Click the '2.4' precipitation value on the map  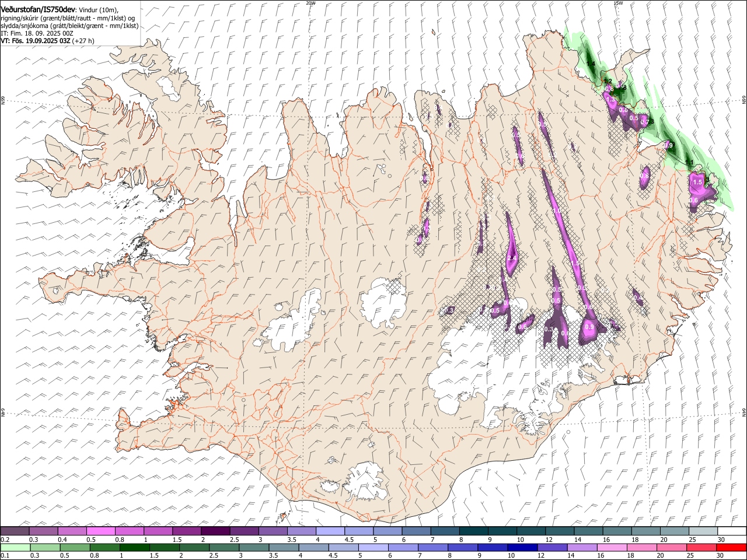pos(513,258)
